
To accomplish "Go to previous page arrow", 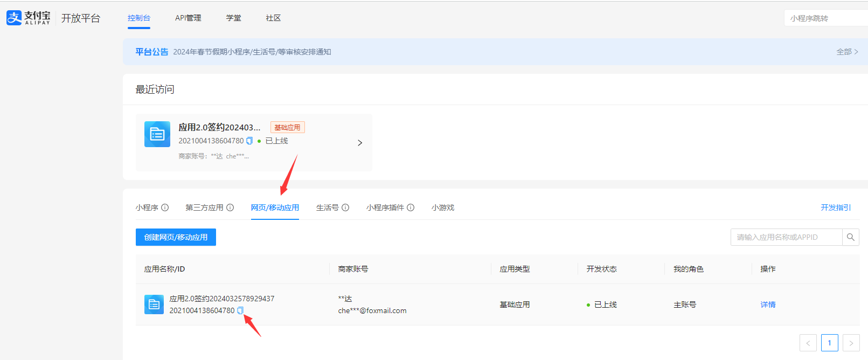I will point(808,343).
